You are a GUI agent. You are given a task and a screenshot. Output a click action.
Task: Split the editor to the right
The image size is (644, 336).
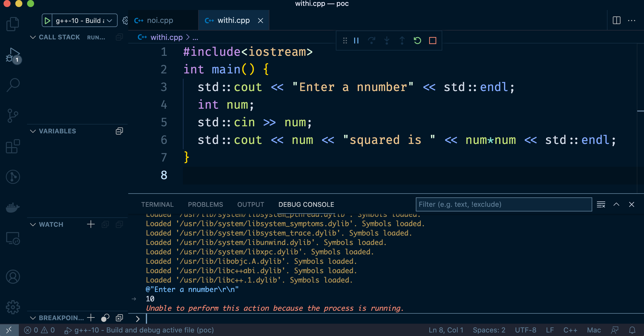point(616,21)
